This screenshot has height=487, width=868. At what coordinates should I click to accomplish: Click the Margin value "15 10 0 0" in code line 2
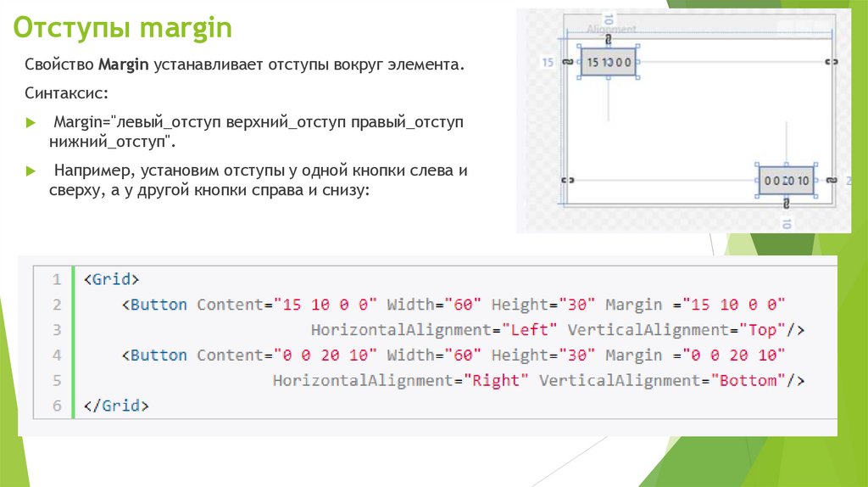tap(734, 305)
